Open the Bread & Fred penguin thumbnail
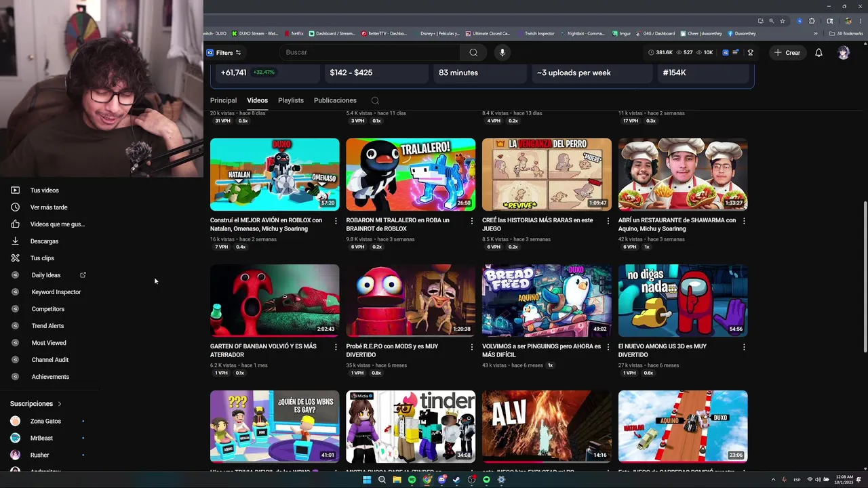Image resolution: width=868 pixels, height=488 pixels. (x=547, y=301)
